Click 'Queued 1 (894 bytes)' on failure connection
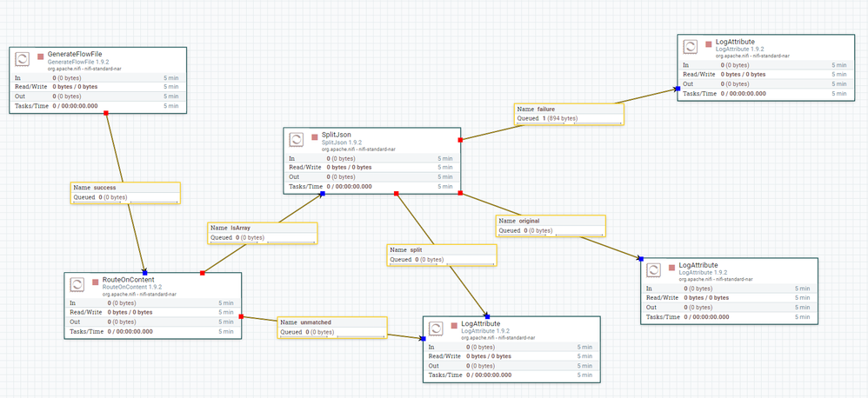This screenshot has width=868, height=398. point(547,119)
